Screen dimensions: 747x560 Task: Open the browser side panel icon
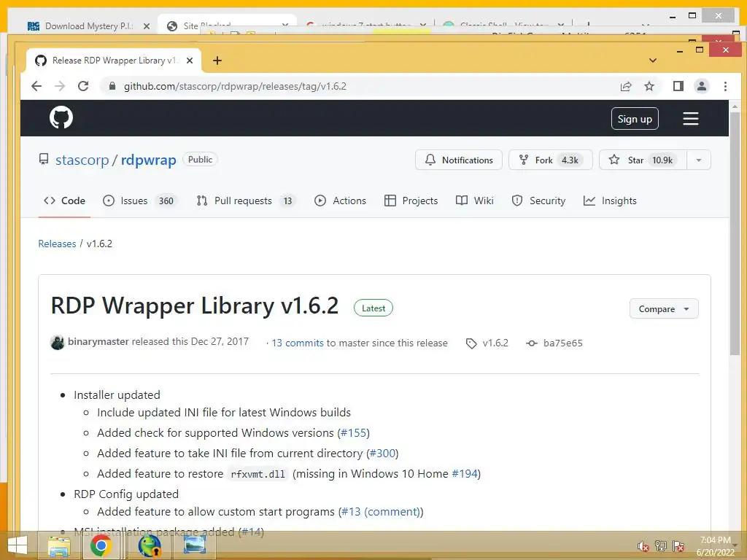(x=678, y=86)
